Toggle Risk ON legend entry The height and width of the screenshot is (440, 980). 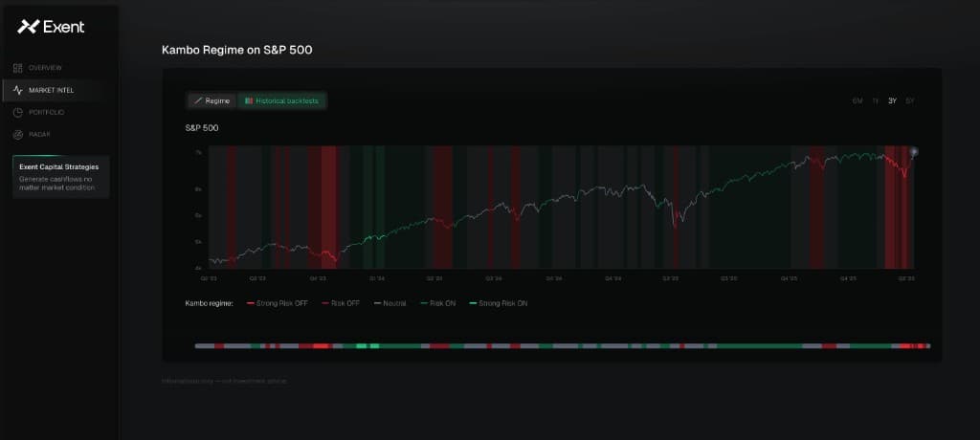[436, 303]
